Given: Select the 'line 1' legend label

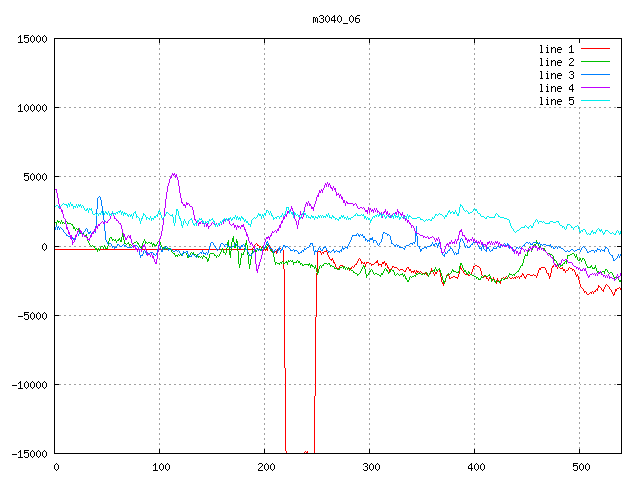Looking at the screenshot, I should point(556,48).
